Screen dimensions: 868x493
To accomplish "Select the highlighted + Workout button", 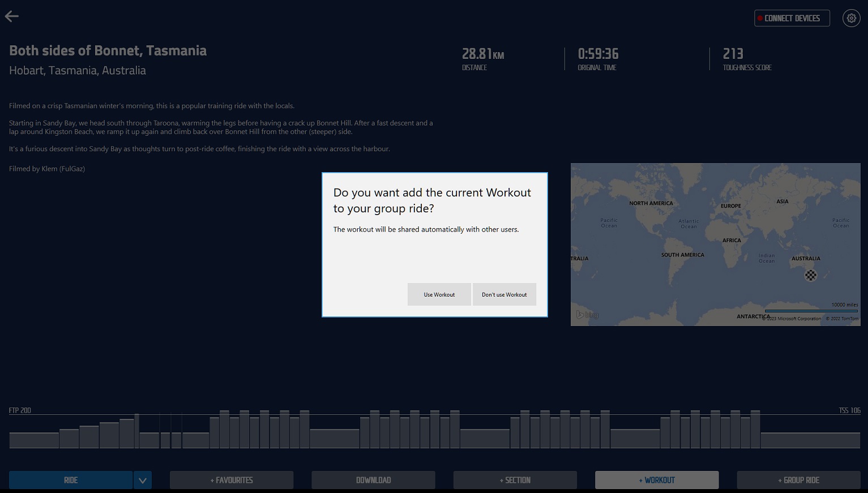I will pos(656,480).
